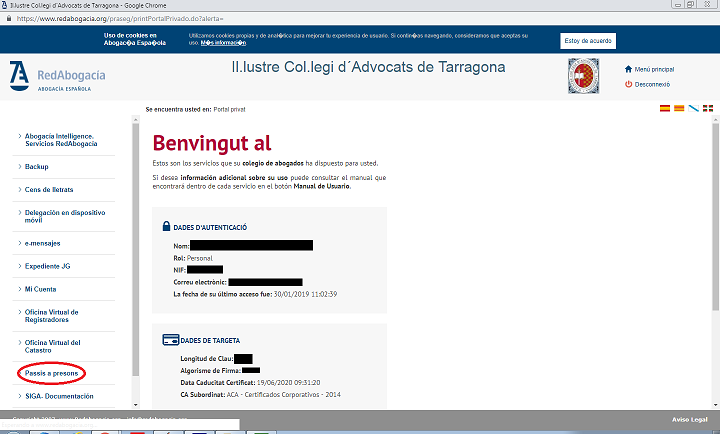Click the secure padlock in the address bar
This screenshot has width=720, height=434.
click(8, 19)
